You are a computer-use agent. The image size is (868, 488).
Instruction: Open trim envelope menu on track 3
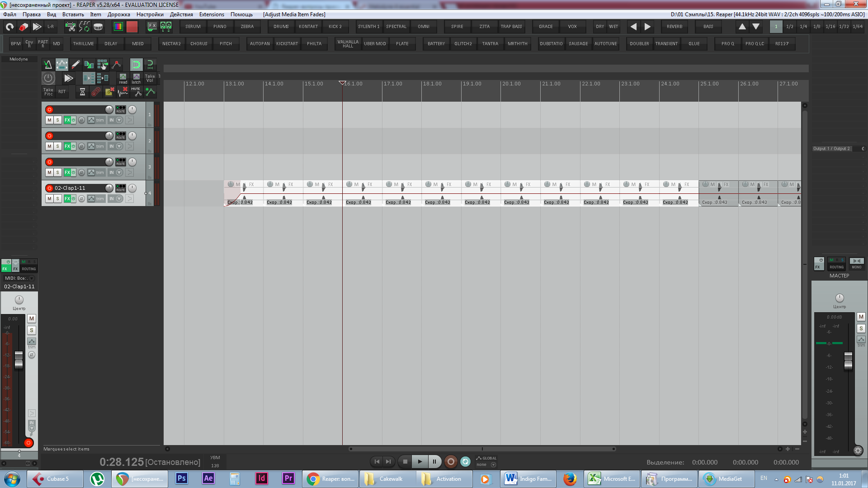tap(96, 173)
